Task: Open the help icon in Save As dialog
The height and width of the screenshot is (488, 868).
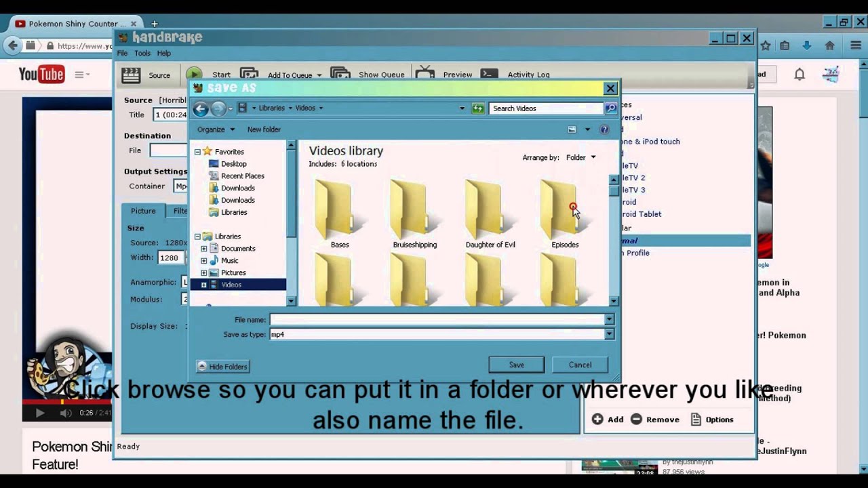Action: point(604,129)
